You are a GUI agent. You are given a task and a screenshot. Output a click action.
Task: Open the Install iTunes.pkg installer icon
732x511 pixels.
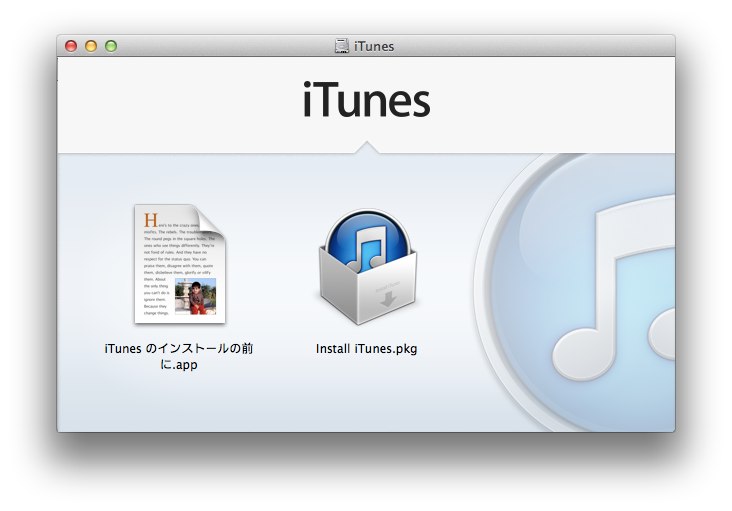[367, 266]
